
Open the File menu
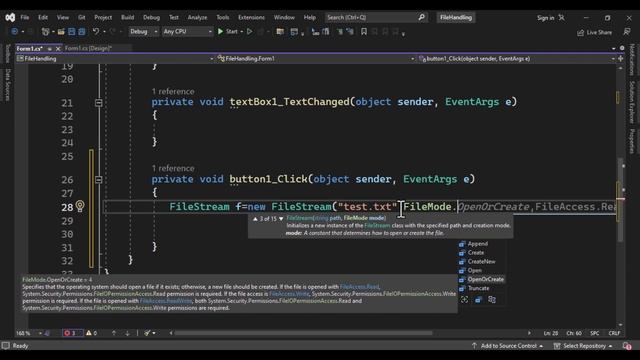(x=24, y=18)
